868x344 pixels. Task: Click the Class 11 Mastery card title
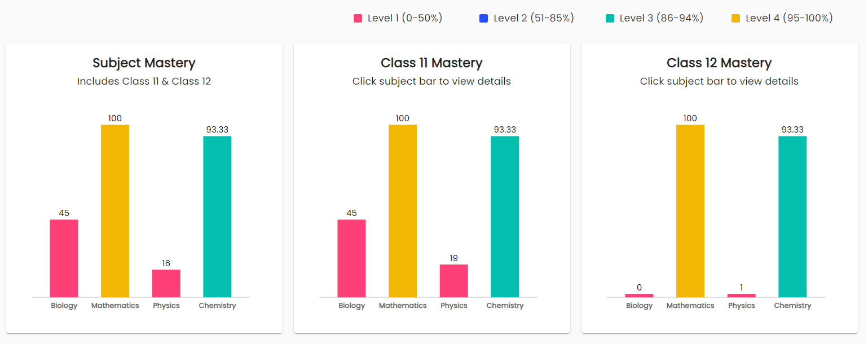coord(431,63)
